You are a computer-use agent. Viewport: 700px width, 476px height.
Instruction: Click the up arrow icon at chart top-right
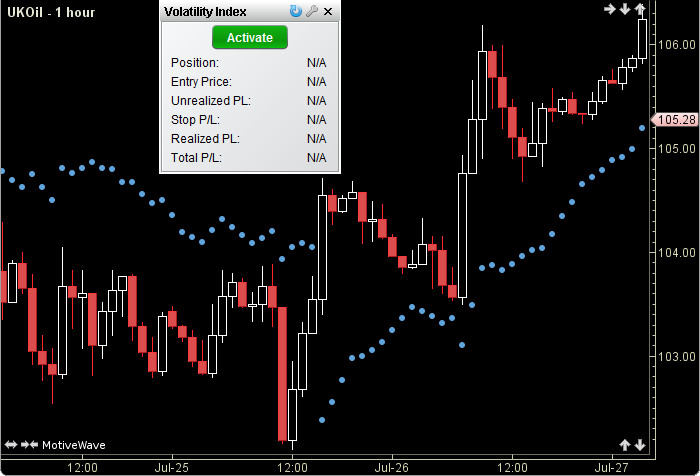[640, 8]
